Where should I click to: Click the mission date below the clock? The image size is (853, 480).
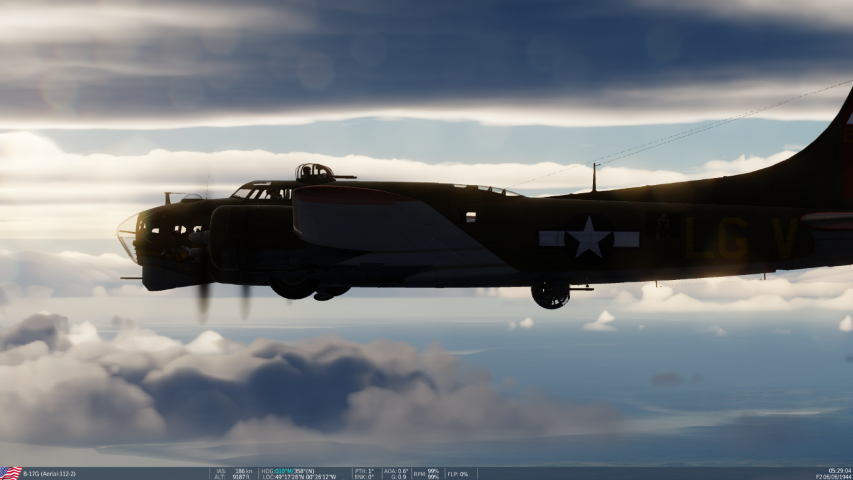[x=833, y=477]
